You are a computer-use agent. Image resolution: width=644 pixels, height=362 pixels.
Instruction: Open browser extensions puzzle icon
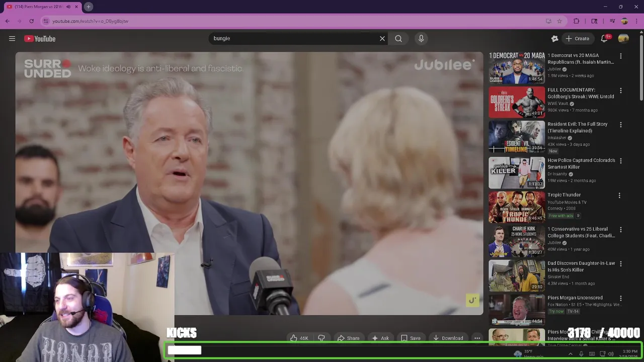[577, 21]
